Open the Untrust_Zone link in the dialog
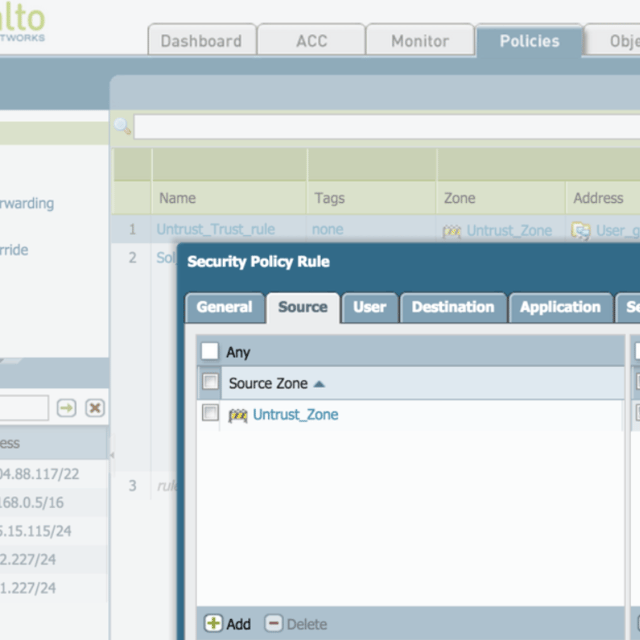 (x=296, y=415)
